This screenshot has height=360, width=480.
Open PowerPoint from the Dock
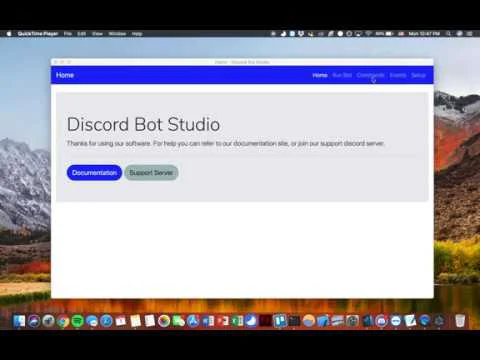pyautogui.click(x=222, y=321)
